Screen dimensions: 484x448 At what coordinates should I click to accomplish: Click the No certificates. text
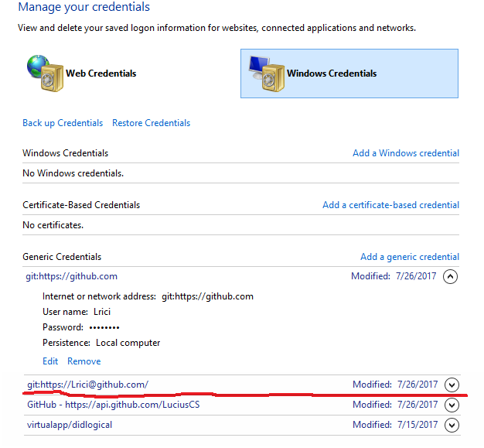click(x=53, y=225)
